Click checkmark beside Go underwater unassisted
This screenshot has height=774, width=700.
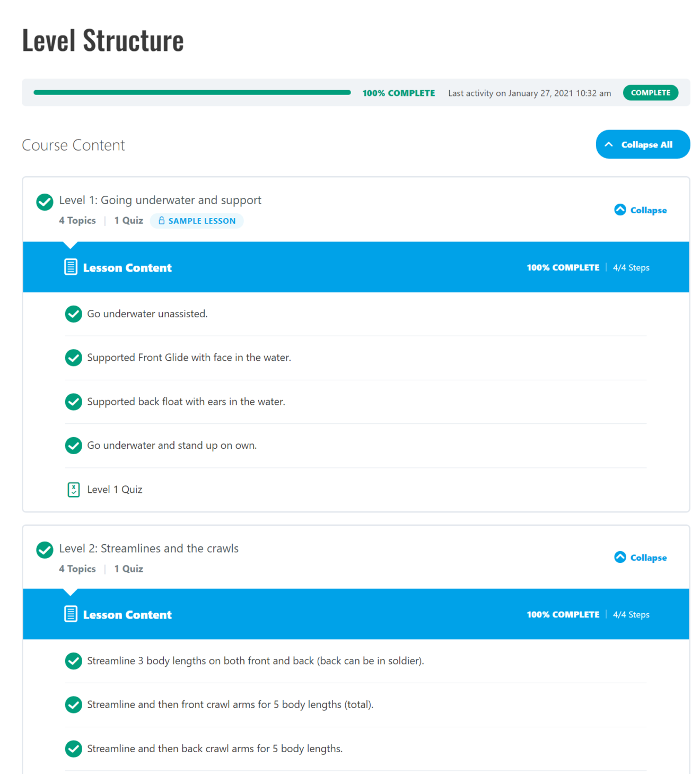pyautogui.click(x=74, y=314)
